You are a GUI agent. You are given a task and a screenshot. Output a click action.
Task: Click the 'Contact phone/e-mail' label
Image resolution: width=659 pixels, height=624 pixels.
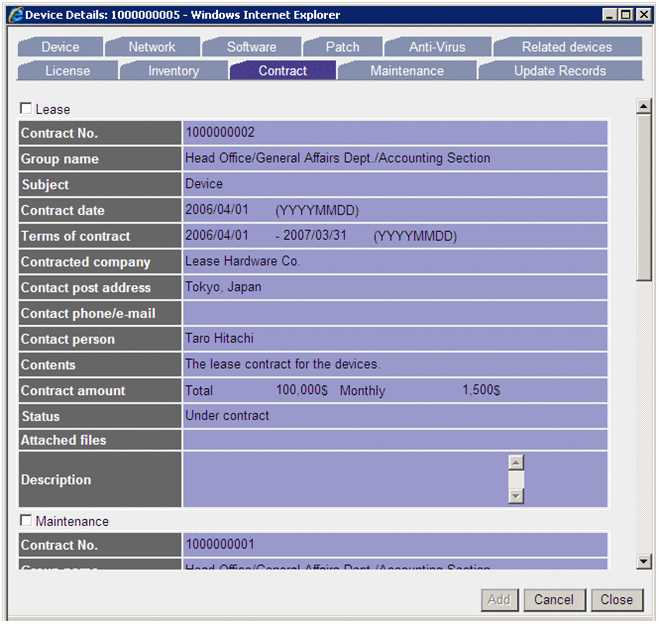point(88,313)
